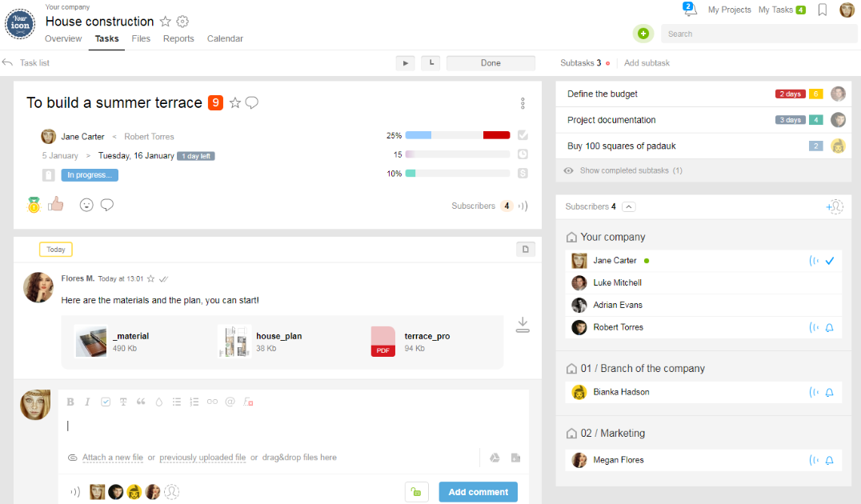
Task: Start the task timer play button
Action: tap(405, 63)
